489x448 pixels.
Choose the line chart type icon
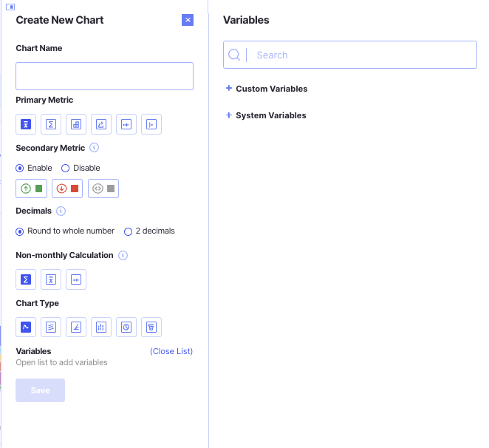click(26, 327)
